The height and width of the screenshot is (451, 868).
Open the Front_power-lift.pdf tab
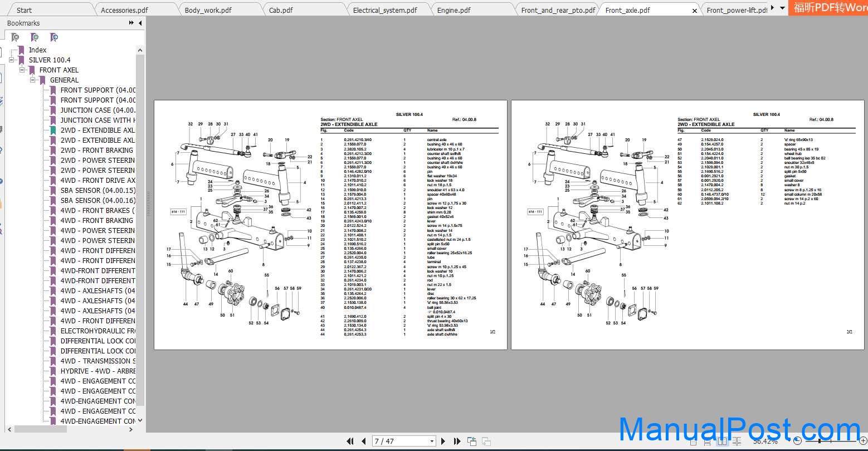pos(737,10)
